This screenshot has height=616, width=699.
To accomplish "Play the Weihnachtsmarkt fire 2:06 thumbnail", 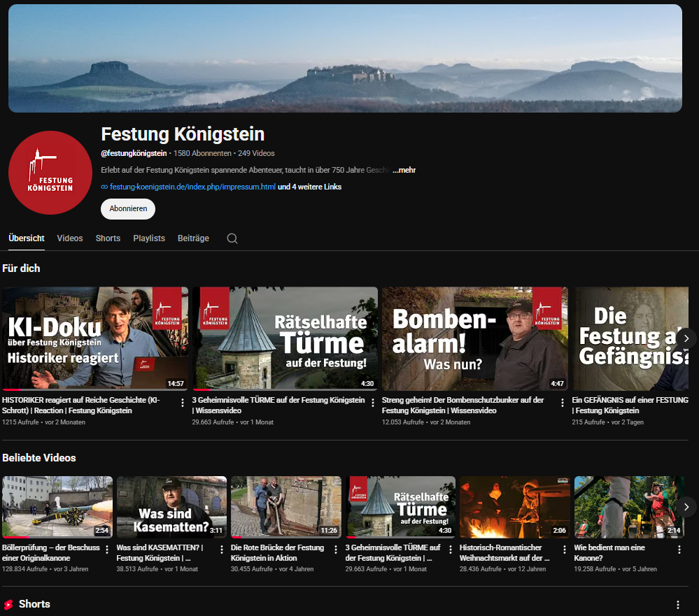I will click(x=515, y=507).
